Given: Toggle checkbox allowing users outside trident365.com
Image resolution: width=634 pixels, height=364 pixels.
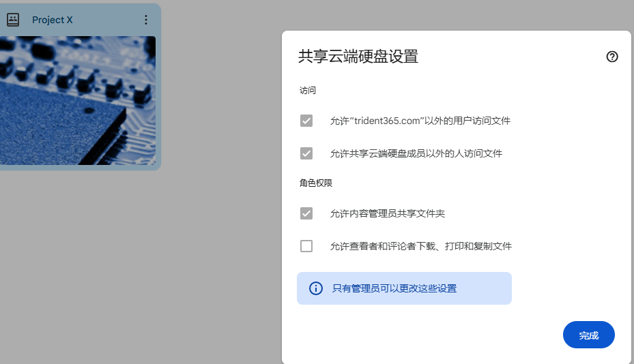Looking at the screenshot, I should click(x=306, y=121).
